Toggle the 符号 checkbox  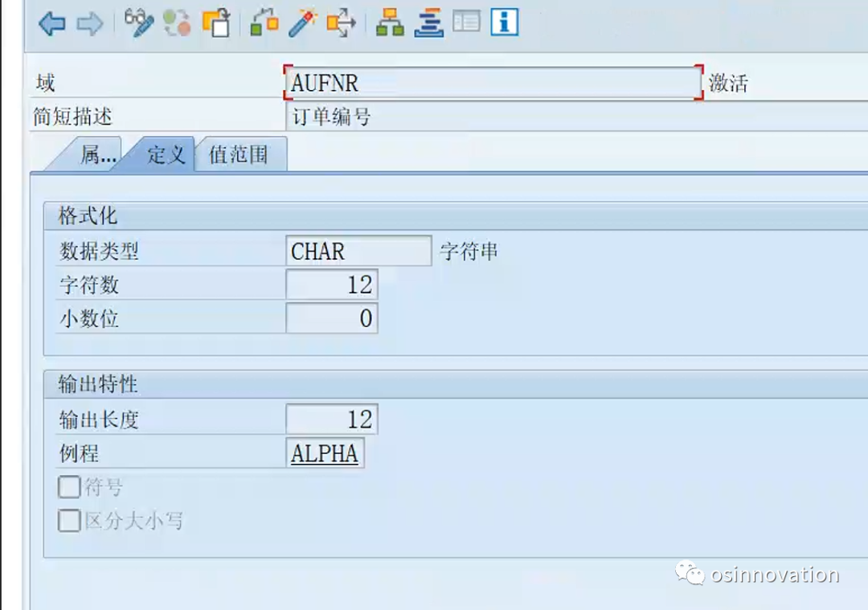[69, 487]
